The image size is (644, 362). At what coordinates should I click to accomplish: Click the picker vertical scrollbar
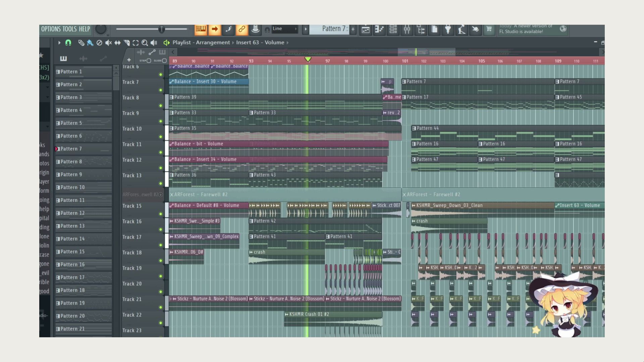[116, 83]
